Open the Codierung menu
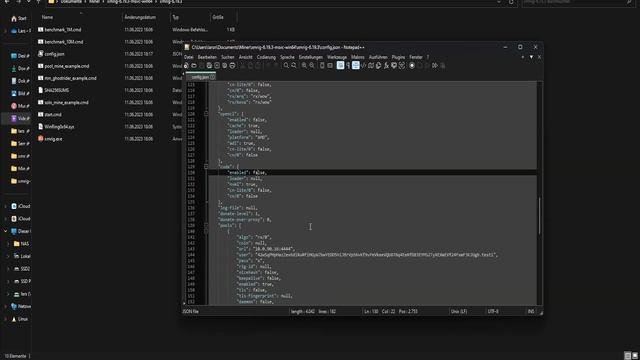This screenshot has height=360, width=640. pyautogui.click(x=266, y=57)
